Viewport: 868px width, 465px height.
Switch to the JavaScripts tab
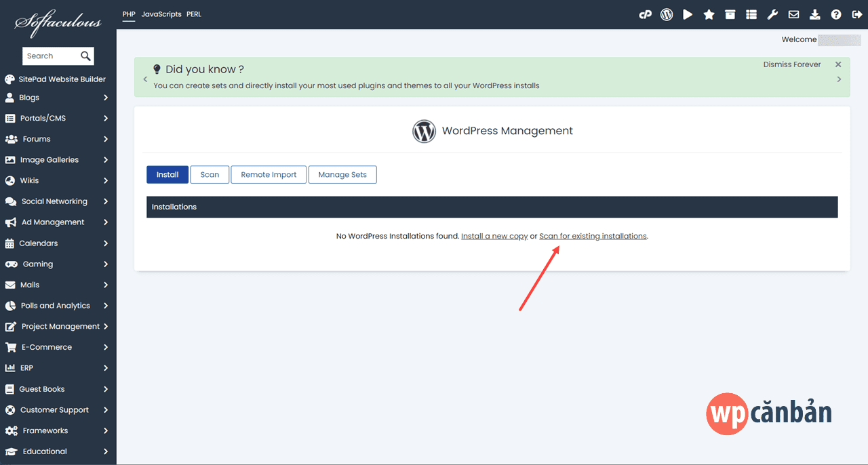(x=161, y=14)
